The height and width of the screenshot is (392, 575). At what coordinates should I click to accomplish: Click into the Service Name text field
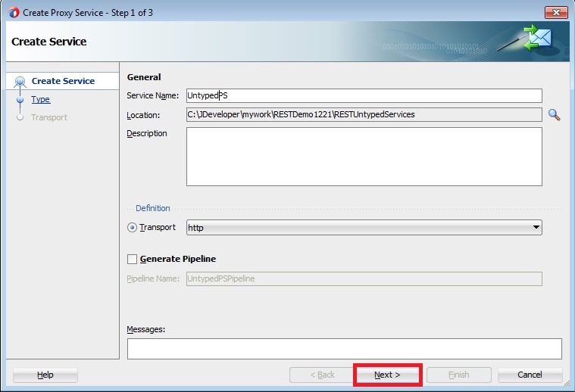[x=364, y=95]
